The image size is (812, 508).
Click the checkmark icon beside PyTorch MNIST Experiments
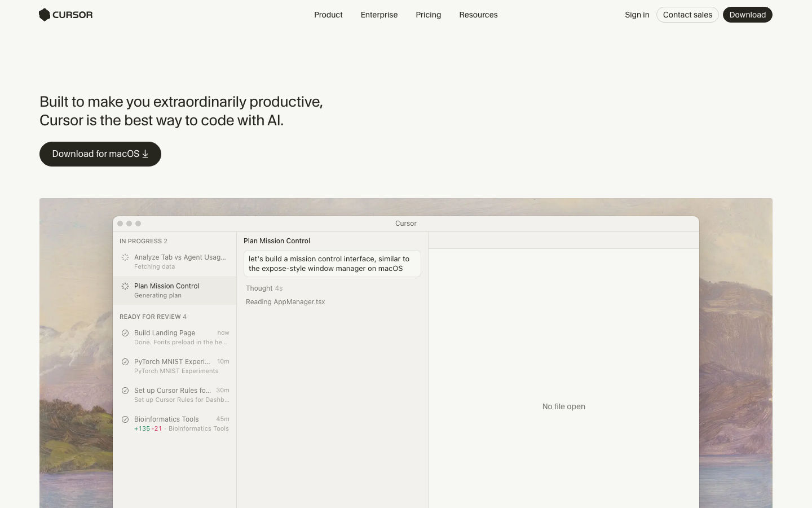pyautogui.click(x=125, y=362)
